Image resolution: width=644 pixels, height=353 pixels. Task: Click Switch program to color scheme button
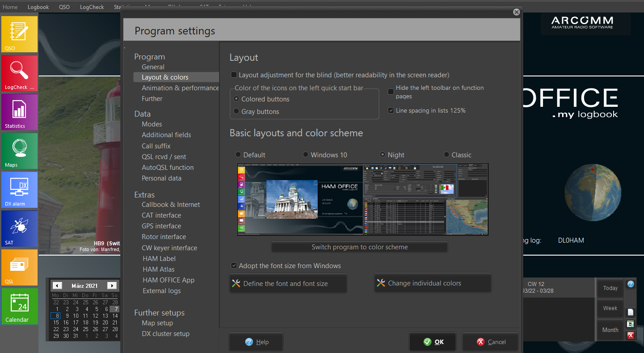[360, 247]
